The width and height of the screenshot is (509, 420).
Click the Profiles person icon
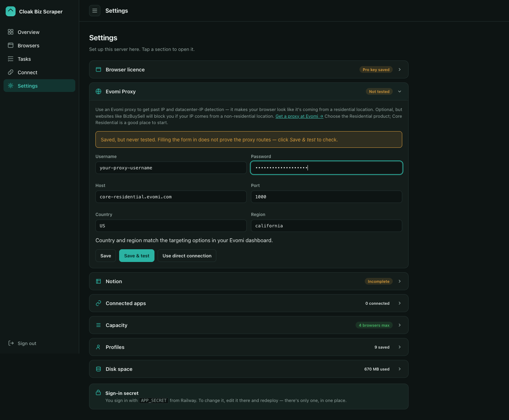pos(99,347)
